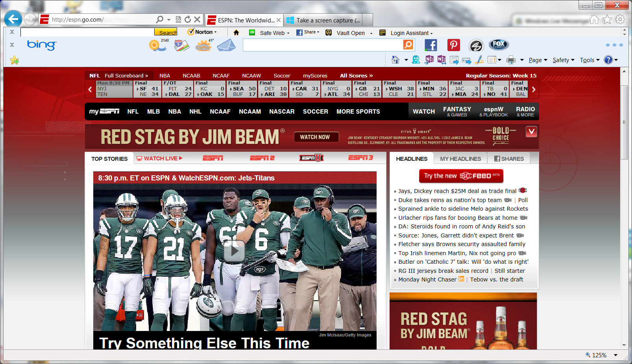
Task: Click inside the Bing toolbar search field
Action: tap(323, 45)
